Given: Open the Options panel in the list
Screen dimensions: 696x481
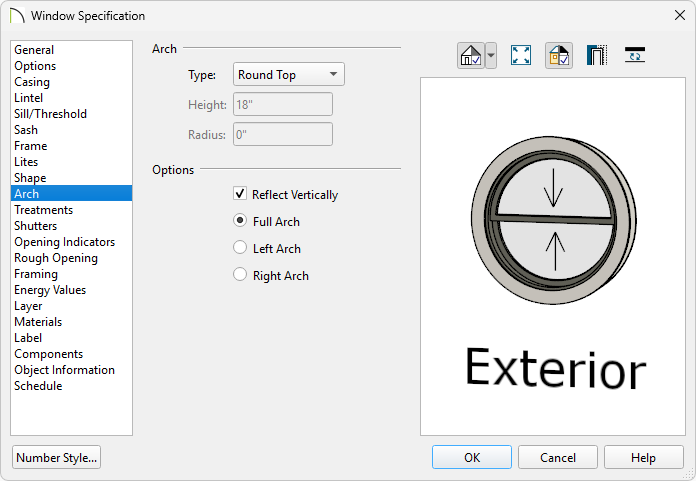Looking at the screenshot, I should pyautogui.click(x=71, y=66).
